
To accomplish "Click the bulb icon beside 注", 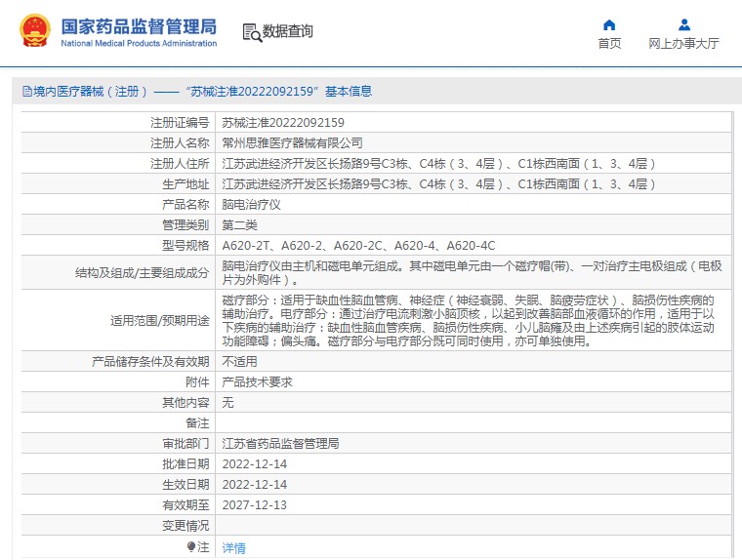I will click(191, 546).
